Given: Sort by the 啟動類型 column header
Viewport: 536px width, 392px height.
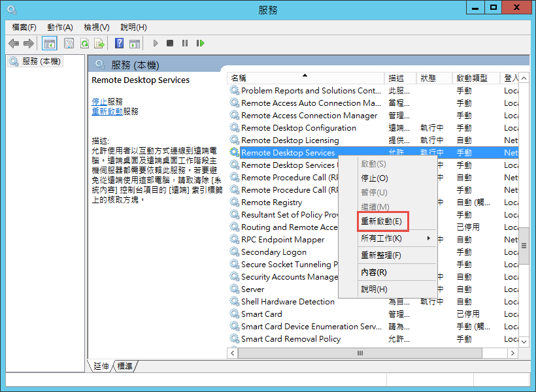Looking at the screenshot, I should point(476,78).
